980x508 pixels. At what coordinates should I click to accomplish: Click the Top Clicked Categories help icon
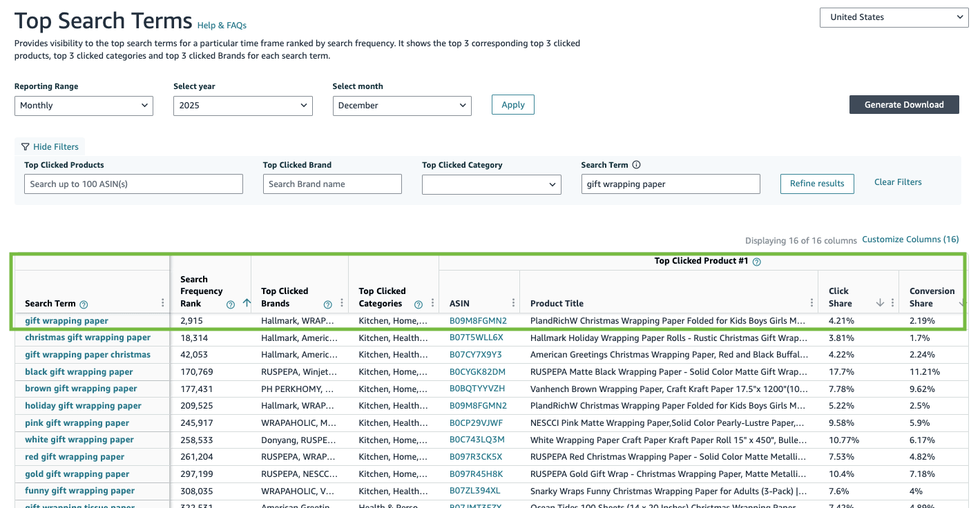click(x=418, y=304)
